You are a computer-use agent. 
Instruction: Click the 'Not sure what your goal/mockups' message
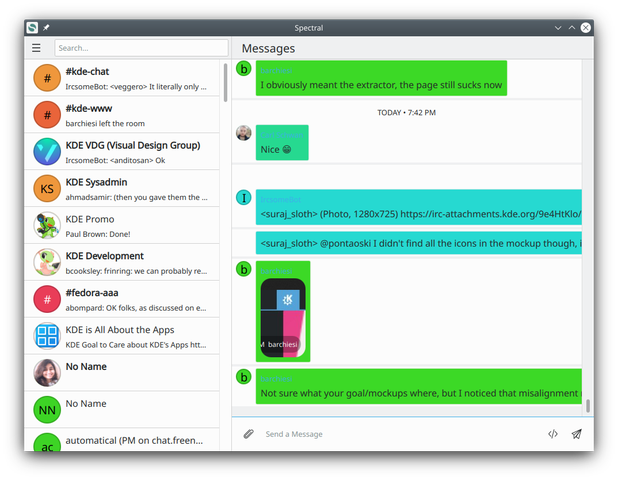coord(419,386)
